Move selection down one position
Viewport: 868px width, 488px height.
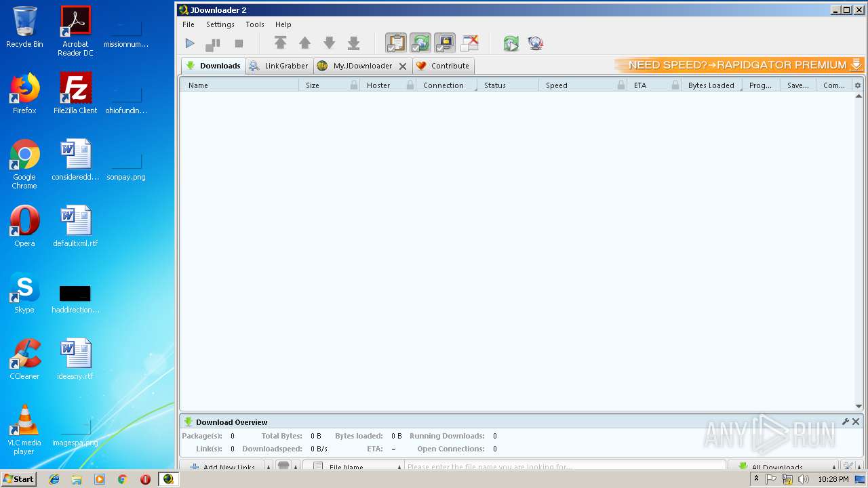(329, 43)
